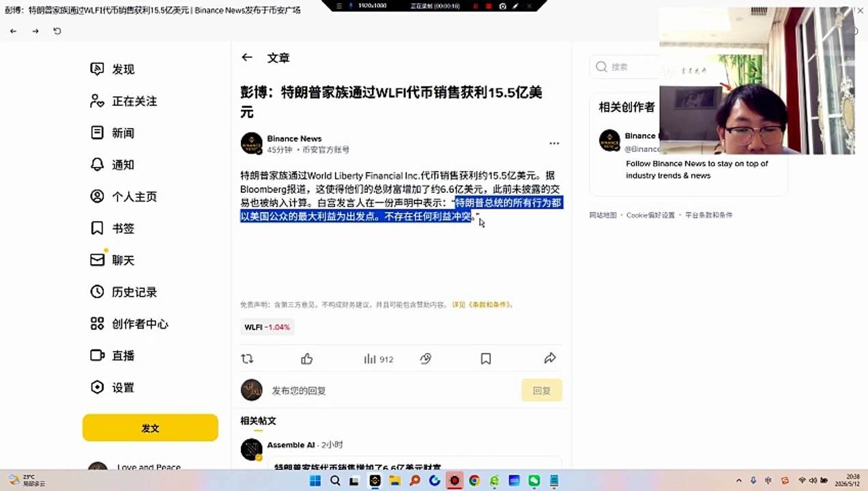Open WeChat green icon in the taskbar

point(534,481)
